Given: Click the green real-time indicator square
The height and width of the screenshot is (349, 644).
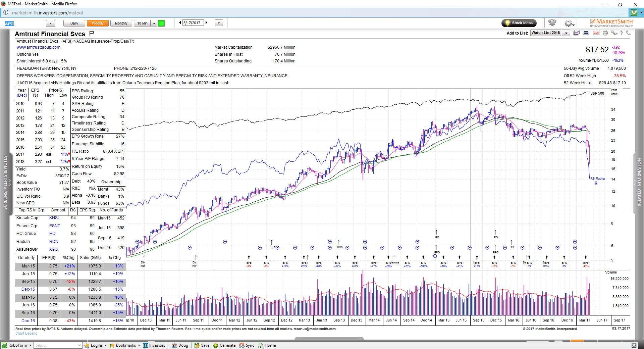Looking at the screenshot, I should pos(161,23).
